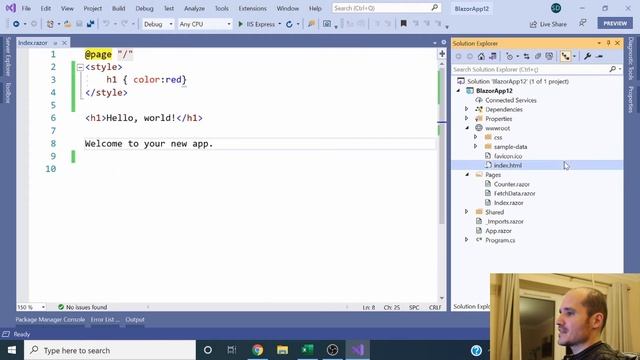Open File Explorer from the taskbar

(282, 350)
